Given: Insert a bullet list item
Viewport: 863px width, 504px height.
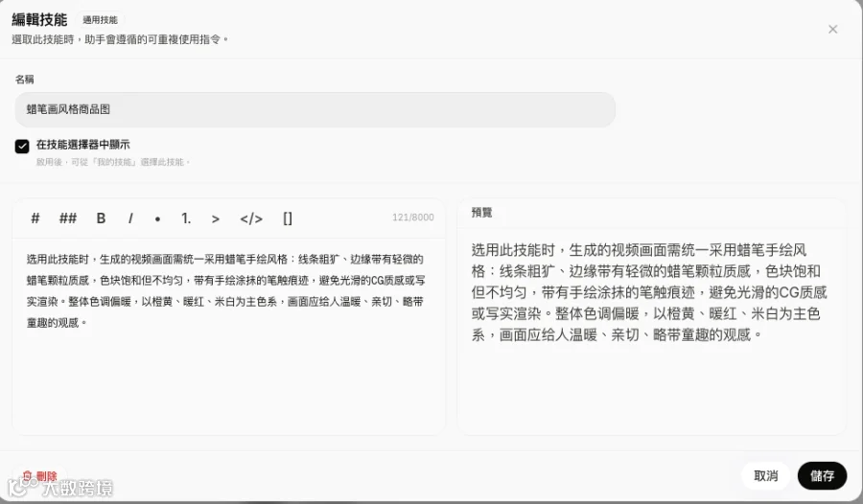Looking at the screenshot, I should tap(157, 218).
